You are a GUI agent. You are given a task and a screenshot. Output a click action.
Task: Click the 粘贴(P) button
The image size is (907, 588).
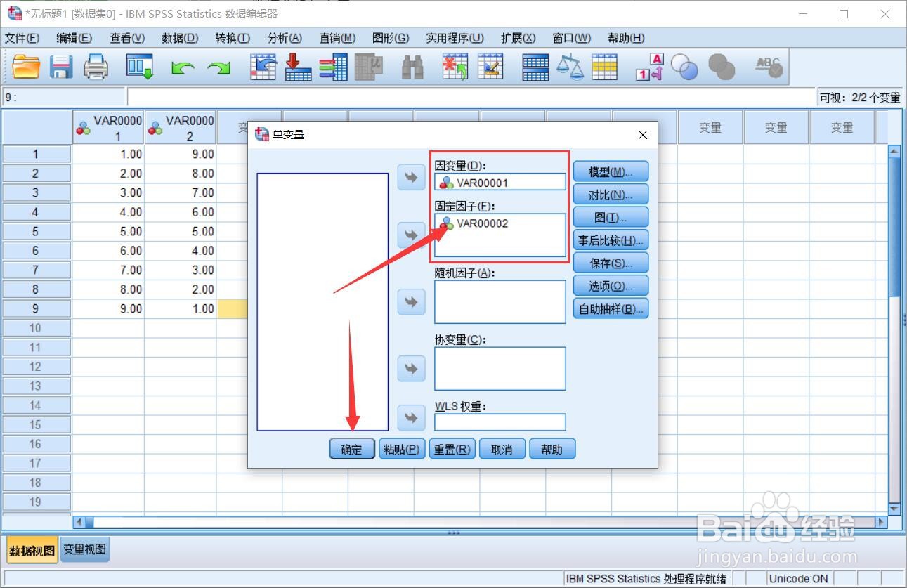(402, 450)
